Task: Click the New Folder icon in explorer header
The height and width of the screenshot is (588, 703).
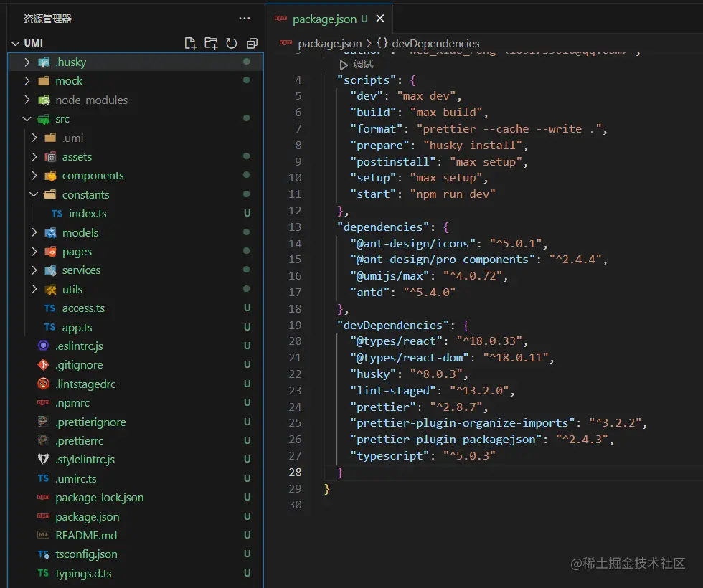Action: [211, 43]
